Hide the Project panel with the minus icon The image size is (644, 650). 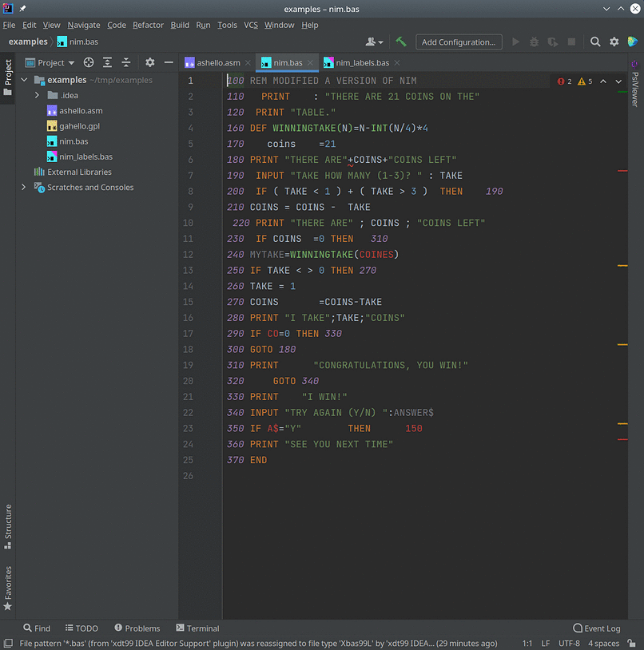pyautogui.click(x=169, y=62)
